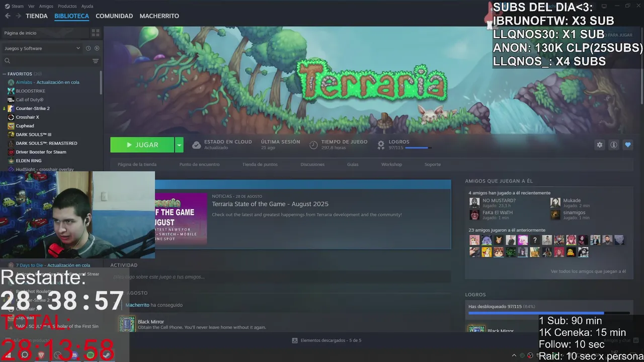Open Tienda de puntos tab
The height and width of the screenshot is (362, 644).
[x=260, y=164]
